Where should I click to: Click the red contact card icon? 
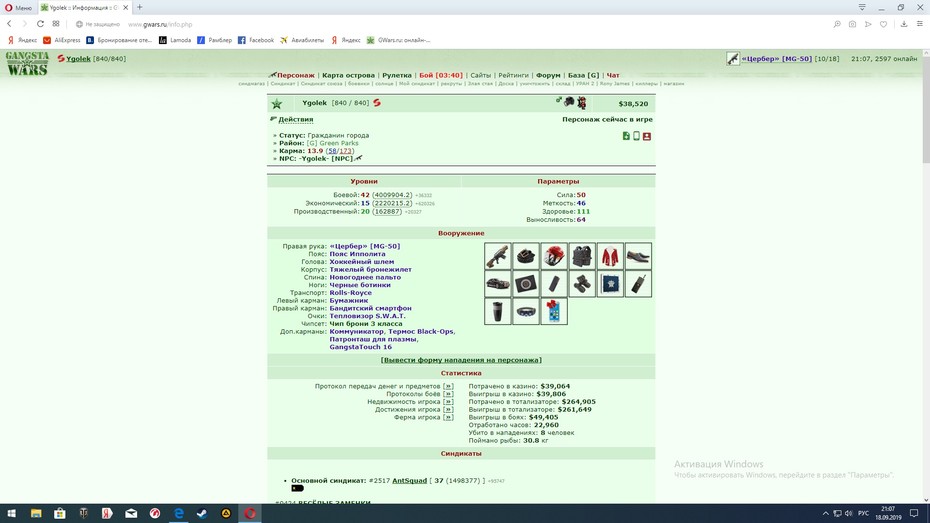tap(647, 136)
